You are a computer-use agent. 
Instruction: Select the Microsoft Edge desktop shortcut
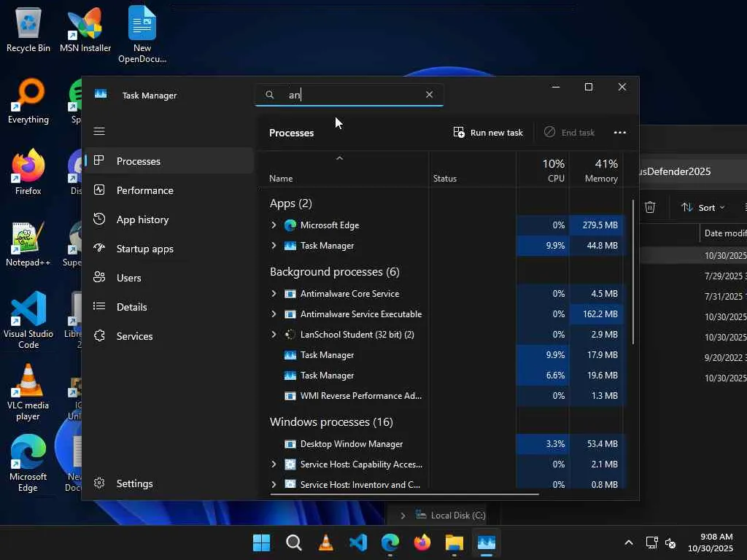28,463
